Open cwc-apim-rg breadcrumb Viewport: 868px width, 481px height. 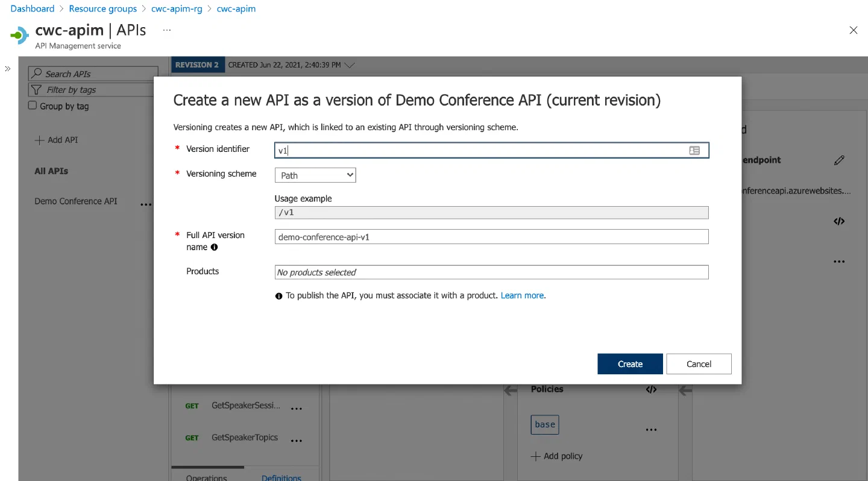click(x=177, y=9)
